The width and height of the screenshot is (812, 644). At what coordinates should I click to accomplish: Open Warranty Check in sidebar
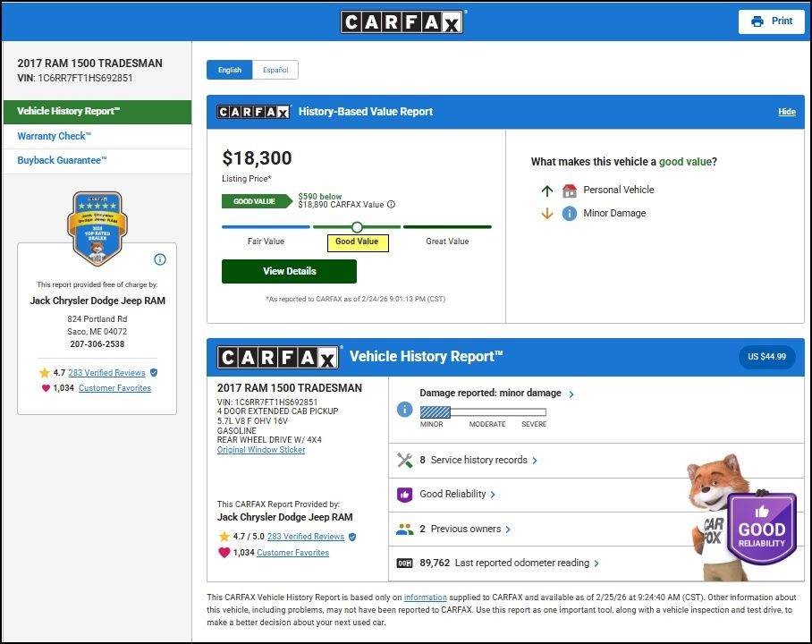click(x=54, y=137)
